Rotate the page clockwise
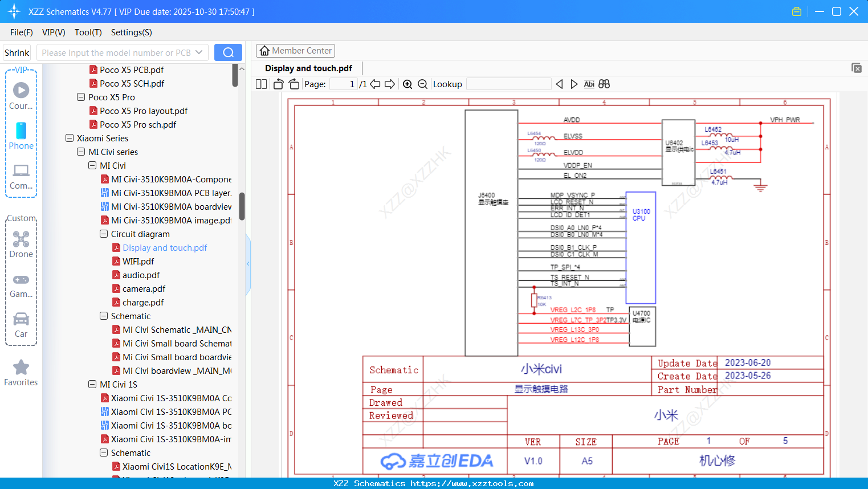 coord(294,84)
